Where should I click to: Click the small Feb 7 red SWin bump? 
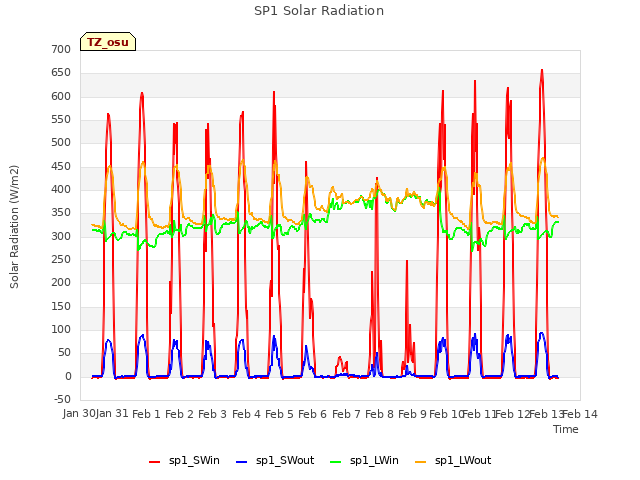pos(340,358)
